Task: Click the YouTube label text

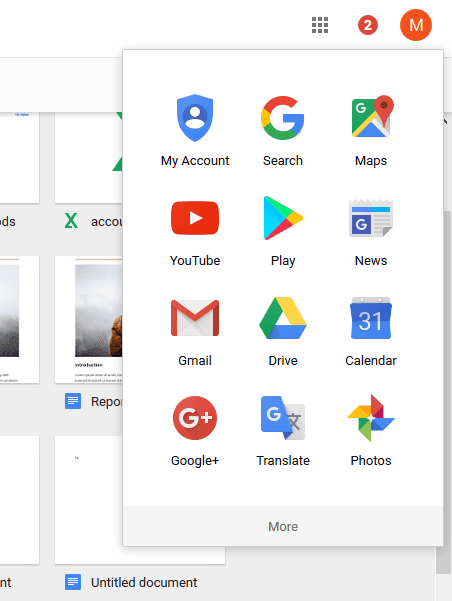Action: click(195, 260)
